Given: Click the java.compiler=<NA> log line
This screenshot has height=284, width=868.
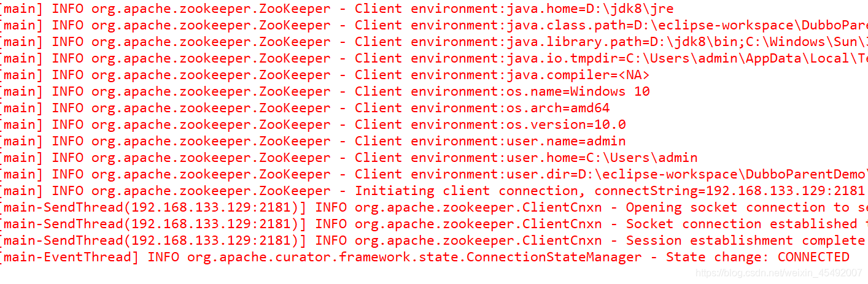Looking at the screenshot, I should pos(325,75).
